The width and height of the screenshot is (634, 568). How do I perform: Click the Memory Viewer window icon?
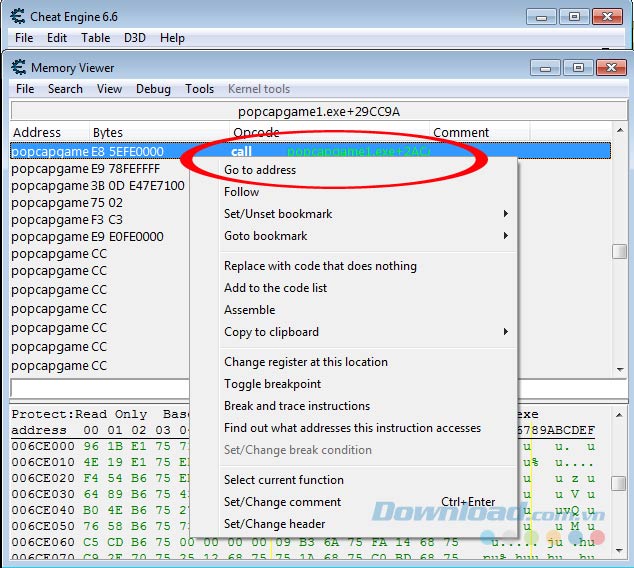pos(18,67)
